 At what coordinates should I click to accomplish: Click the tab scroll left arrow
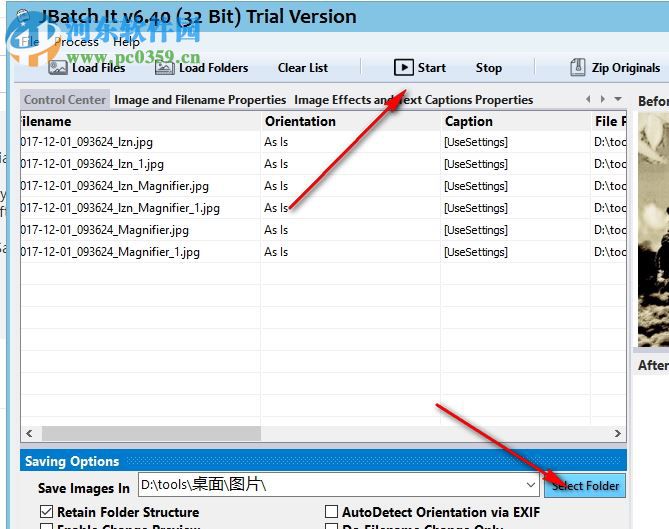point(588,99)
